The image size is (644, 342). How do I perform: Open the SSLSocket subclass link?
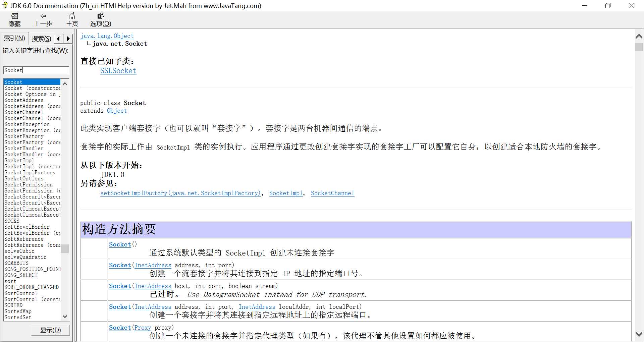coord(118,71)
